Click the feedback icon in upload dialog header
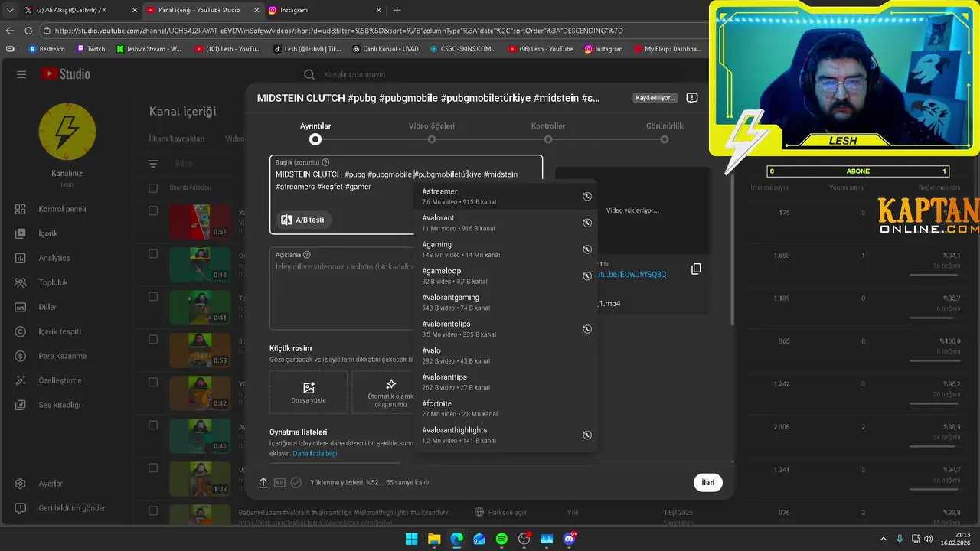Screen dimensions: 980x551 point(692,98)
